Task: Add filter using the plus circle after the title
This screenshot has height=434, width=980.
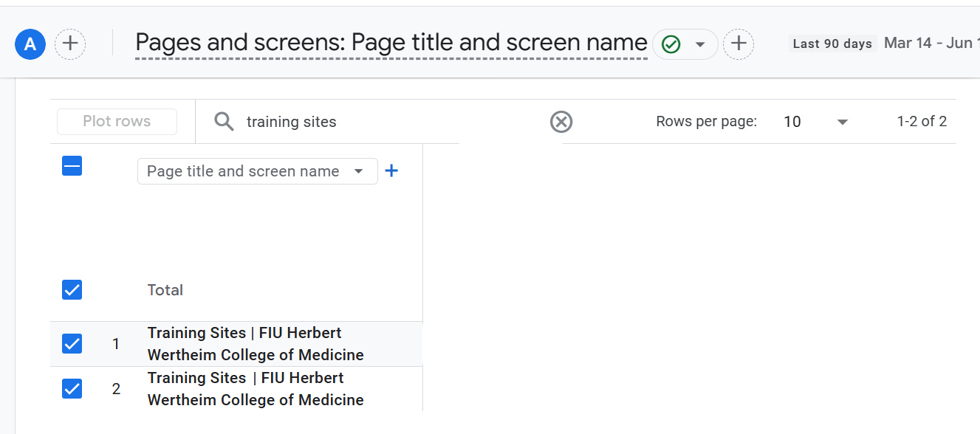Action: (739, 44)
